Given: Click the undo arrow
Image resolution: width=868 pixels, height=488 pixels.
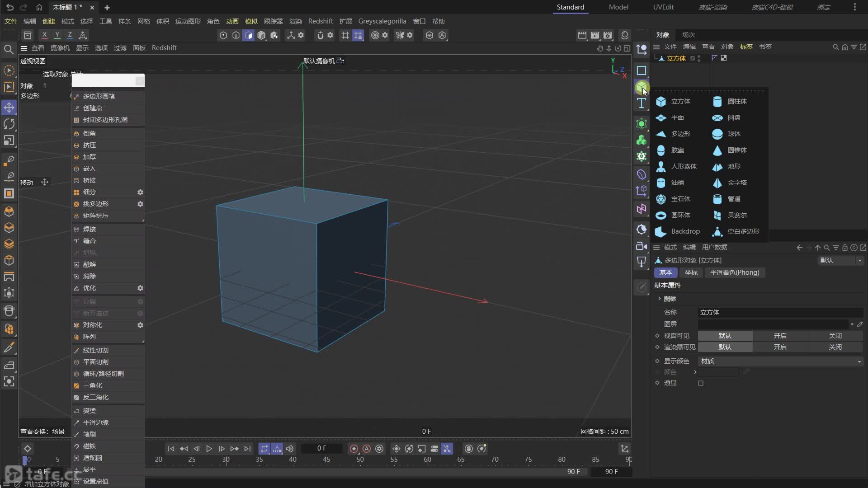Looking at the screenshot, I should pos(10,7).
